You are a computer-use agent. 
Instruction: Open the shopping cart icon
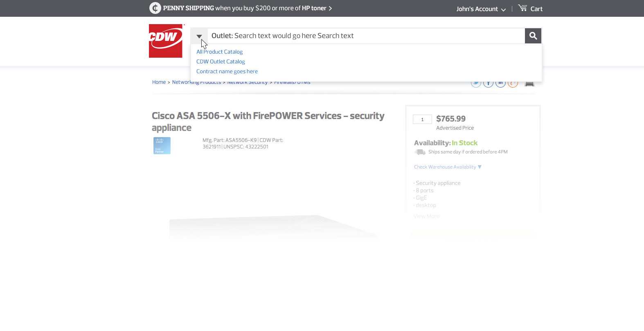tap(522, 8)
